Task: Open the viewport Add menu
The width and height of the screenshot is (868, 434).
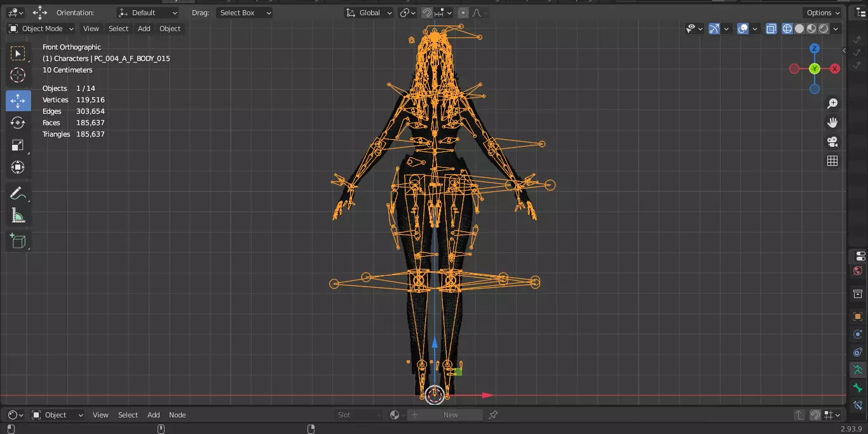Action: (144, 29)
